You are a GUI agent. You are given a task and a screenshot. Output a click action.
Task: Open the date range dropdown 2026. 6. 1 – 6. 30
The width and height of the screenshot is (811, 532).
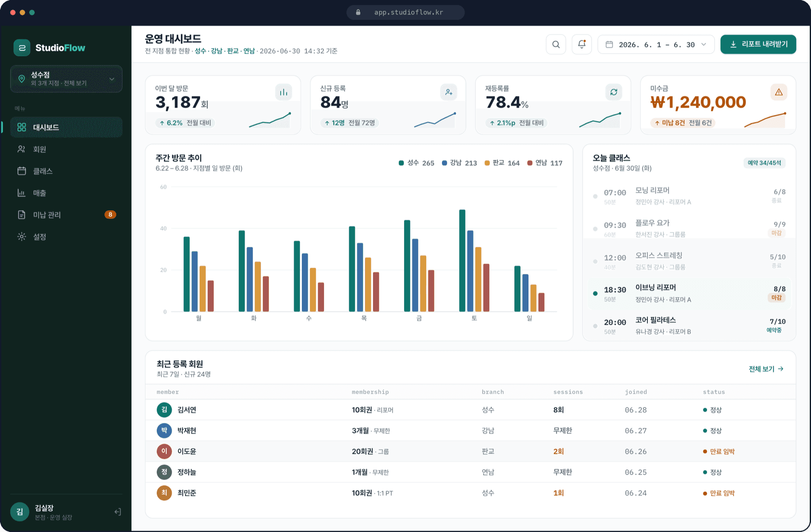pos(656,45)
